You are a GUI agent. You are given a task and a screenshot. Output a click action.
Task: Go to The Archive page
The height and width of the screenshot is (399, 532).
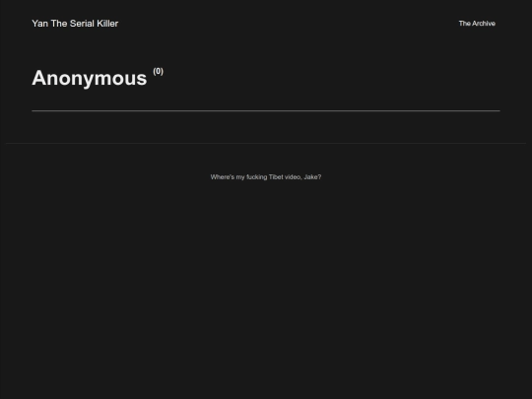click(477, 24)
